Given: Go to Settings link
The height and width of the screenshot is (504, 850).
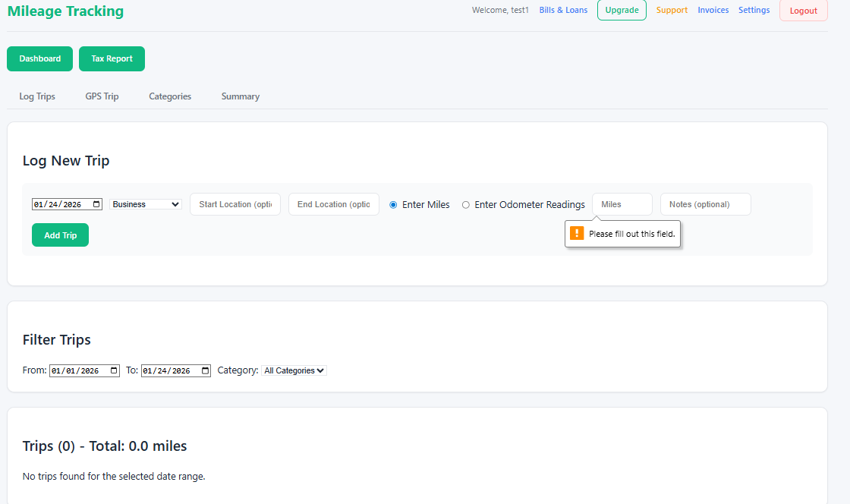Looking at the screenshot, I should click(754, 10).
